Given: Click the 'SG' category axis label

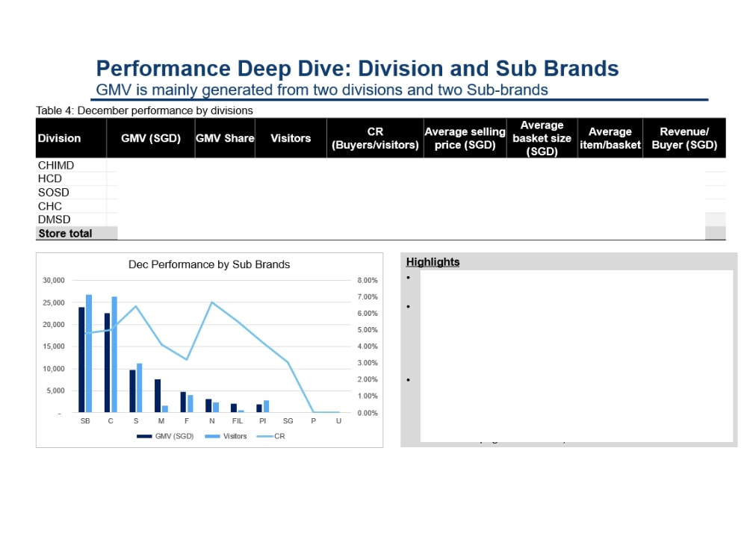Looking at the screenshot, I should click(288, 421).
